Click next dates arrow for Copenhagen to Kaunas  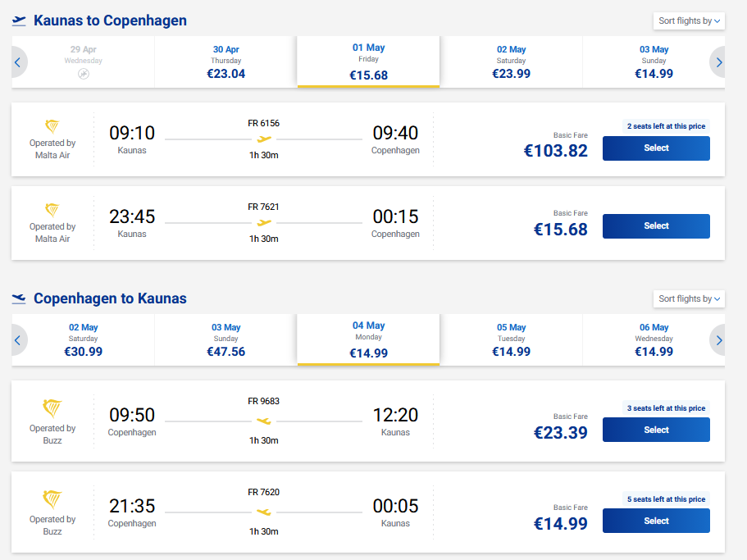coord(719,340)
